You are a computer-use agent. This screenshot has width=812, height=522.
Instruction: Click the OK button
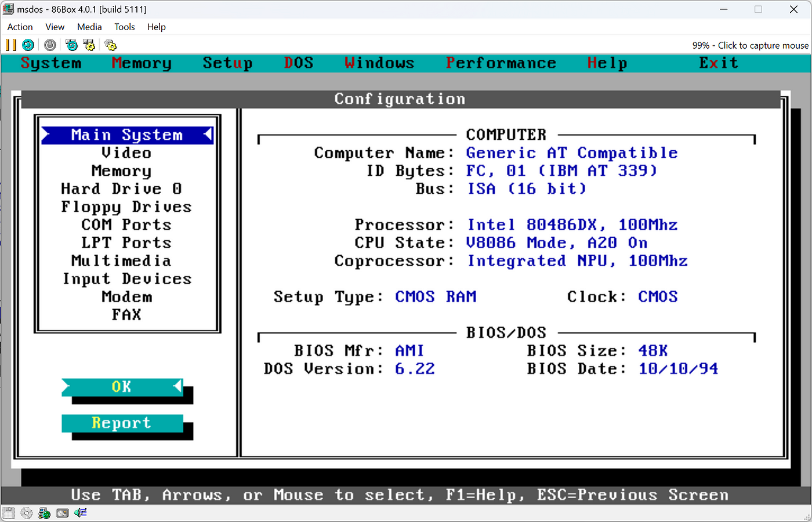[122, 387]
